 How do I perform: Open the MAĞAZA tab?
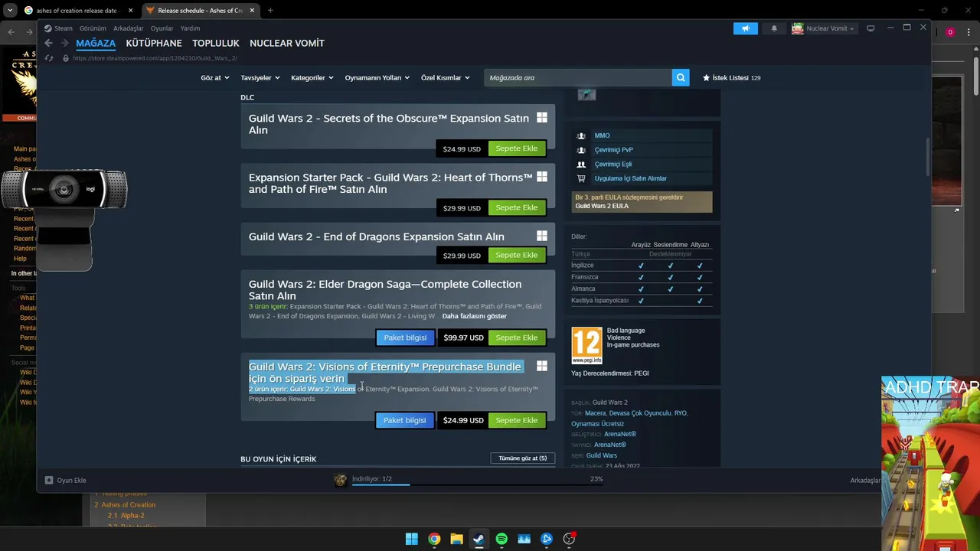[96, 43]
